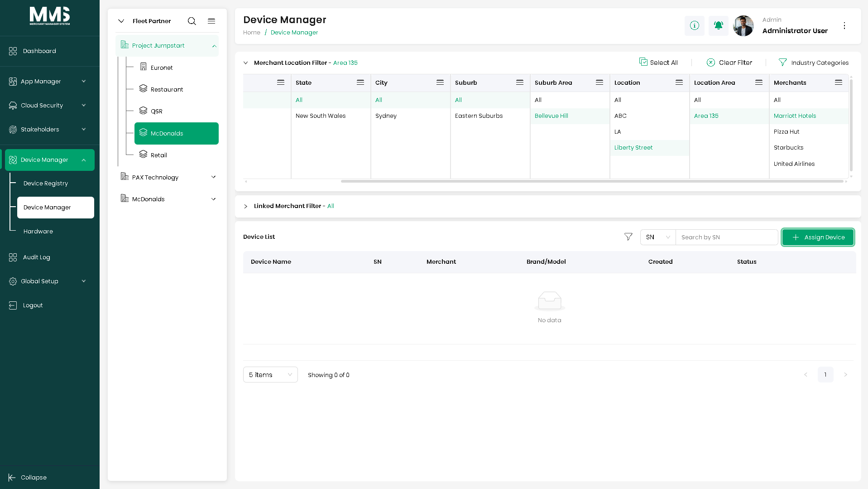Image resolution: width=868 pixels, height=489 pixels.
Task: Open Audit Log menu item
Action: point(36,257)
